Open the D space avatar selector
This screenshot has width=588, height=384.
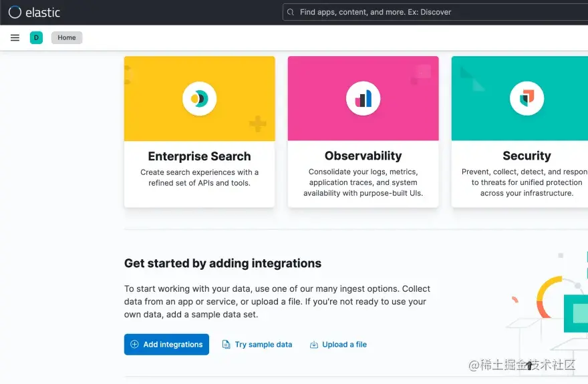click(x=36, y=37)
